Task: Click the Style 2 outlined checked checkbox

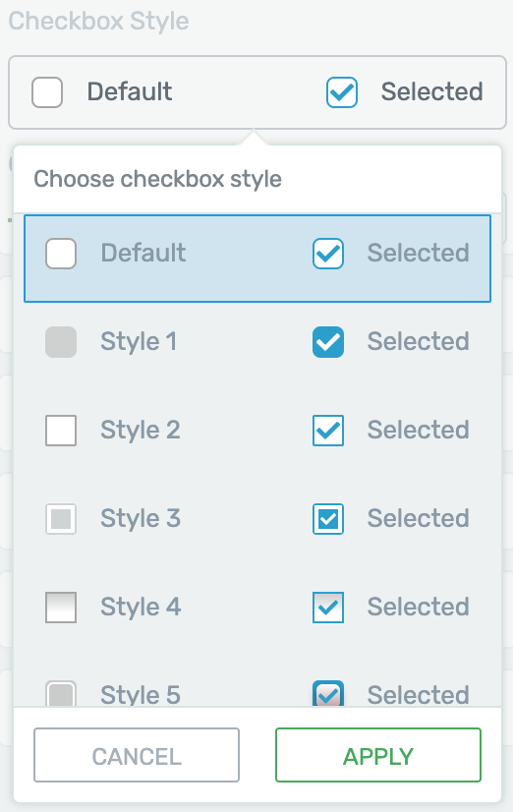Action: [x=328, y=431]
